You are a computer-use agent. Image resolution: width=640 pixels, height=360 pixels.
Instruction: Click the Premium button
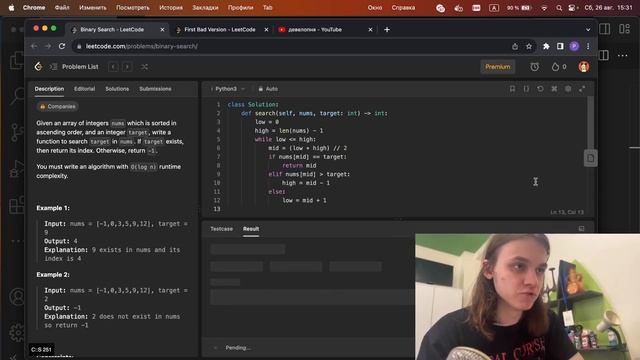click(498, 67)
